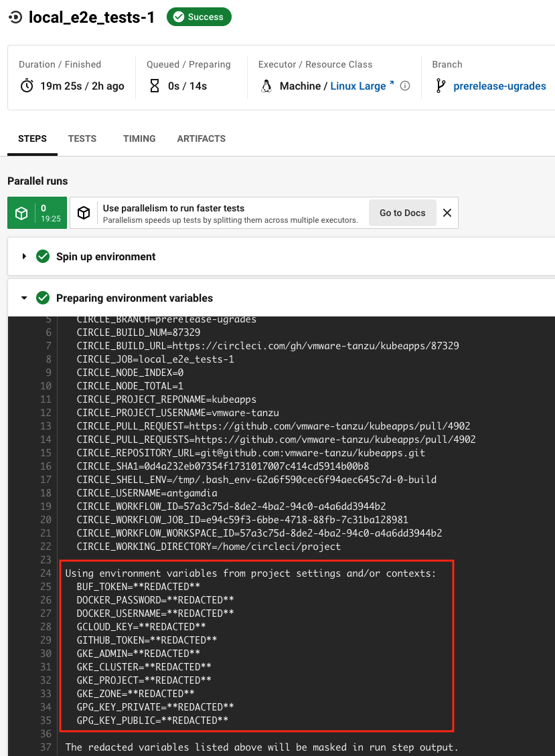
Task: Click the CIRCLE_BUILD_URL log line
Action: click(268, 346)
